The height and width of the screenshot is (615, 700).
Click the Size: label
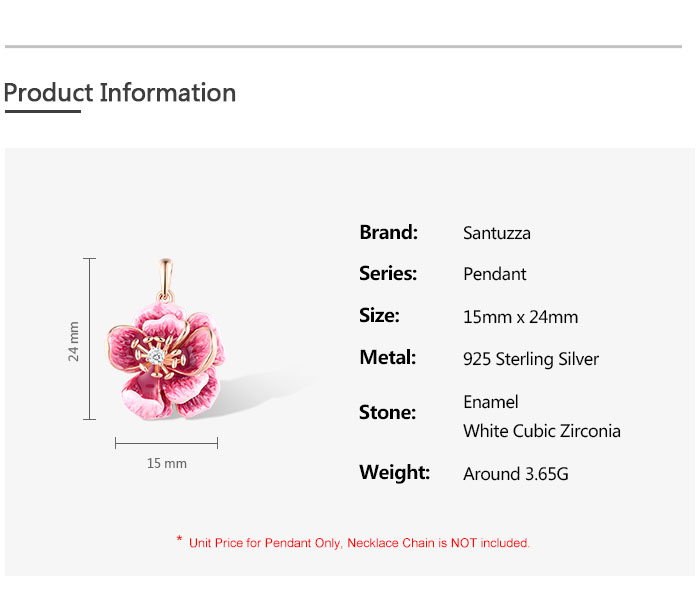click(x=379, y=315)
